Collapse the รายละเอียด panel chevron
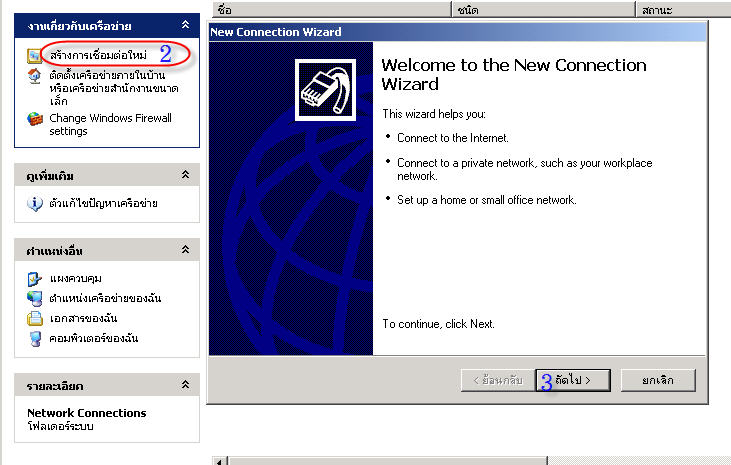Image resolution: width=731 pixels, height=465 pixels. click(186, 385)
